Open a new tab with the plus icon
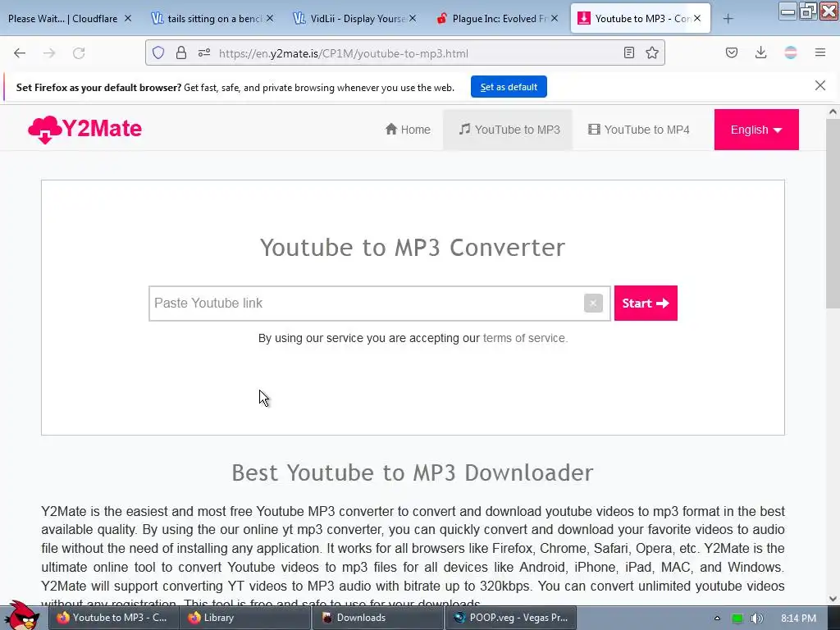Image resolution: width=840 pixels, height=630 pixels. click(x=728, y=19)
